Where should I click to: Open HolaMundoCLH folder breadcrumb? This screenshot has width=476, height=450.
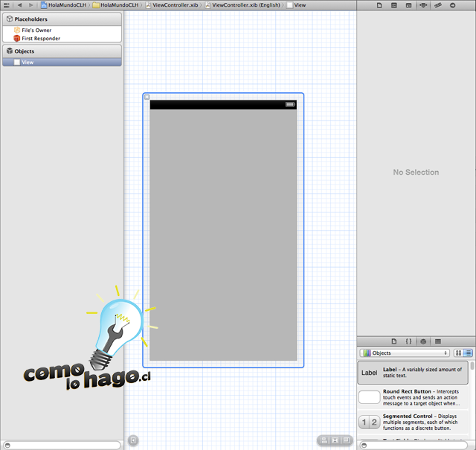pyautogui.click(x=116, y=5)
